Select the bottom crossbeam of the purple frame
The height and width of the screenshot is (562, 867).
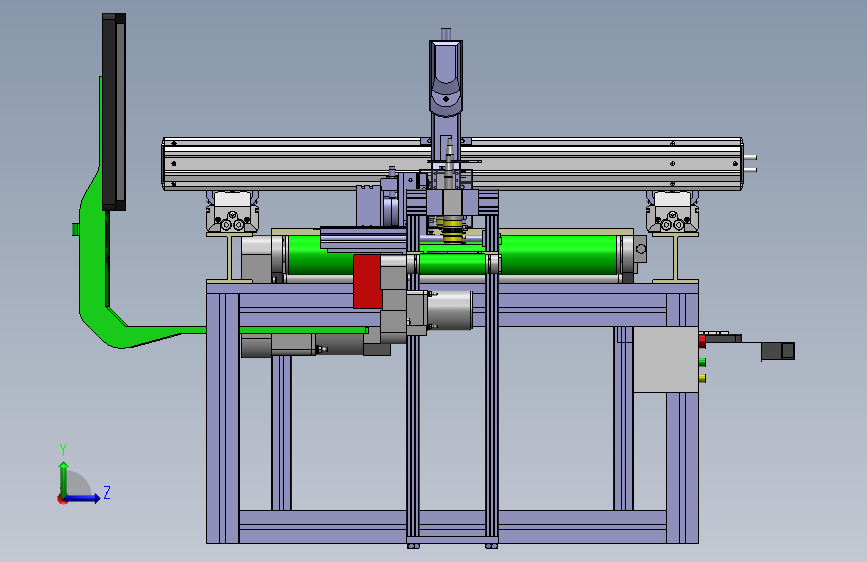tap(452, 527)
